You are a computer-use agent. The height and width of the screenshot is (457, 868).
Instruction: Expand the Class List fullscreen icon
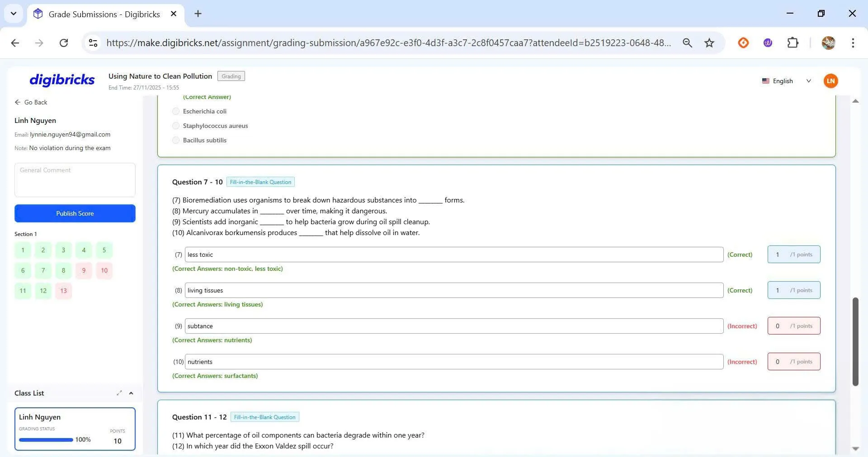[119, 393]
